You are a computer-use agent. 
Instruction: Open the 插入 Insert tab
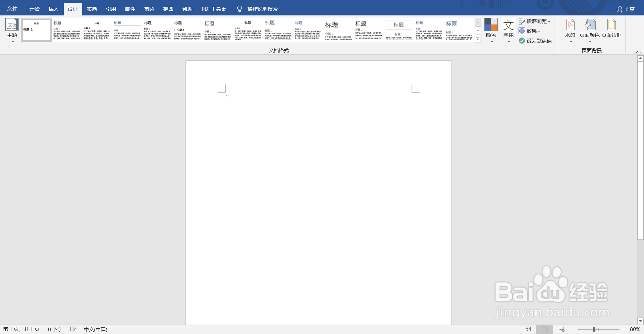click(x=54, y=9)
